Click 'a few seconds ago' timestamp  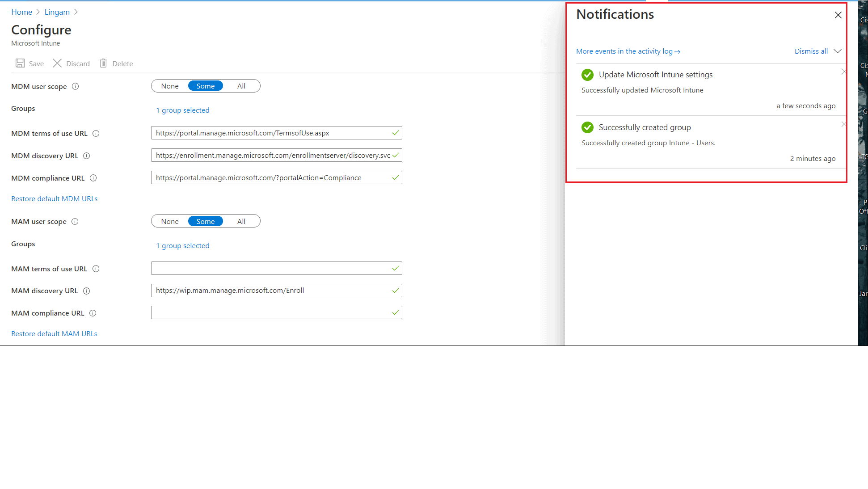pyautogui.click(x=806, y=106)
